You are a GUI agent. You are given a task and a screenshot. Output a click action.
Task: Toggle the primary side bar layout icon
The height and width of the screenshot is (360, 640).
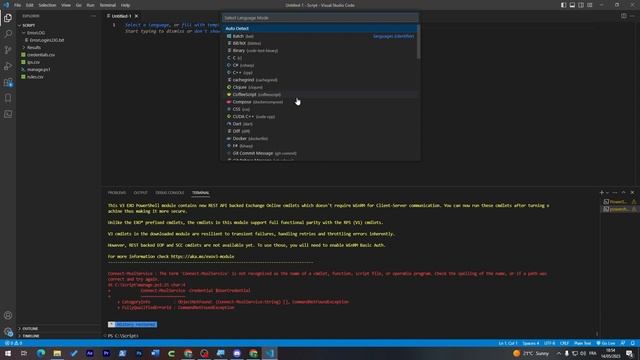click(563, 5)
